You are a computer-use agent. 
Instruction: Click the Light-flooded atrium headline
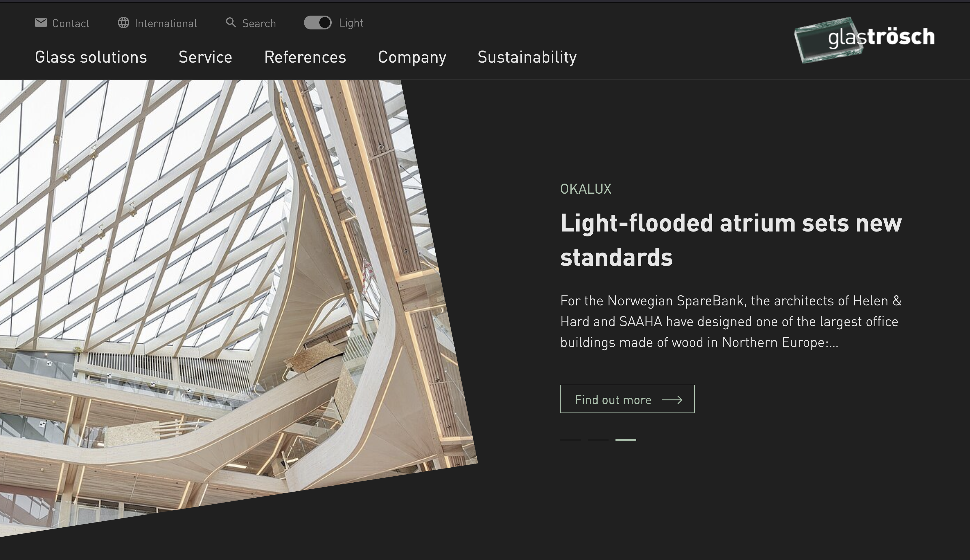pyautogui.click(x=731, y=240)
